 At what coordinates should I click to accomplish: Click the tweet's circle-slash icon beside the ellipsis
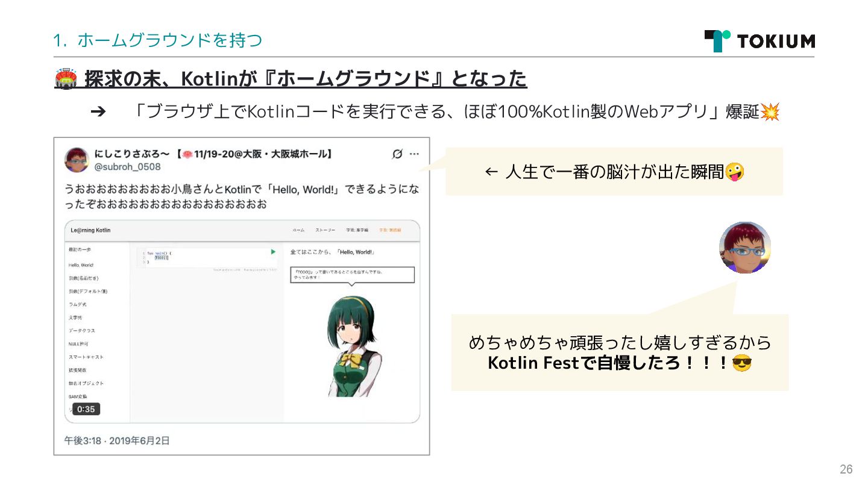coord(397,154)
